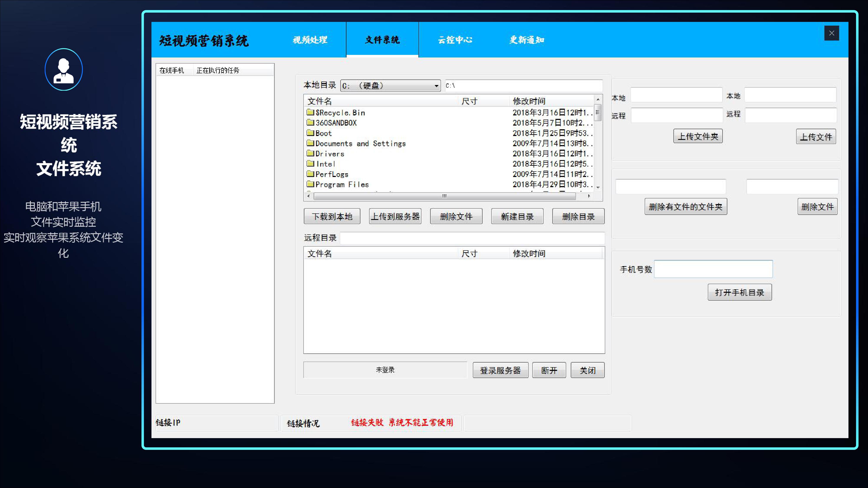Click the 下载到本地 button
868x488 pixels.
(332, 216)
